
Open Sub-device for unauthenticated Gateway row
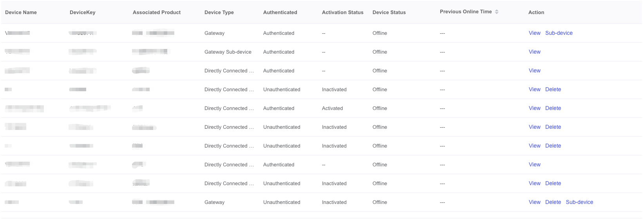point(579,202)
